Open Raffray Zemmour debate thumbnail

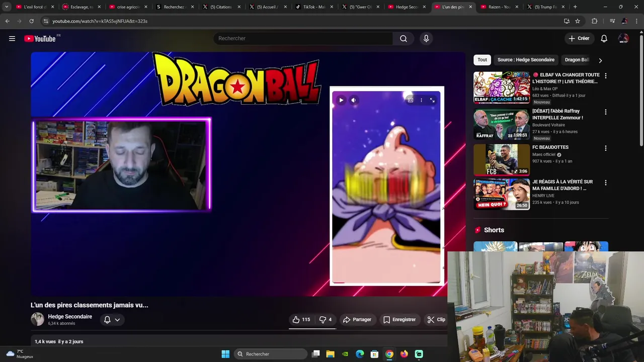(502, 124)
